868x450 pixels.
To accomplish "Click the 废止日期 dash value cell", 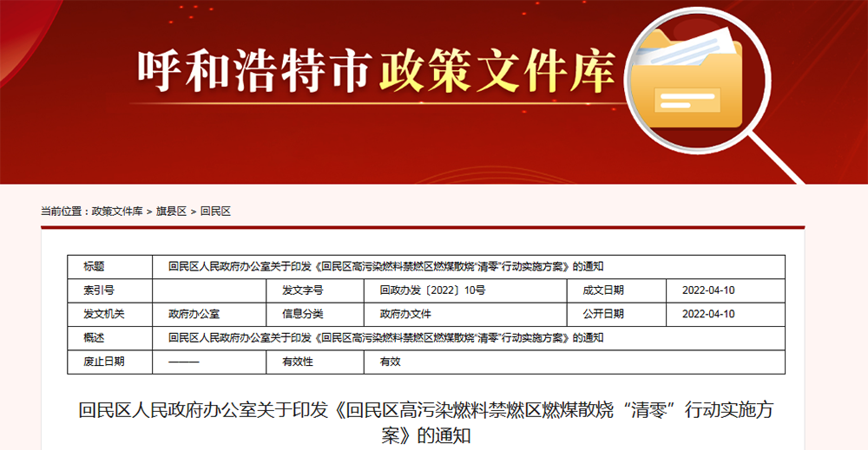I will point(209,362).
